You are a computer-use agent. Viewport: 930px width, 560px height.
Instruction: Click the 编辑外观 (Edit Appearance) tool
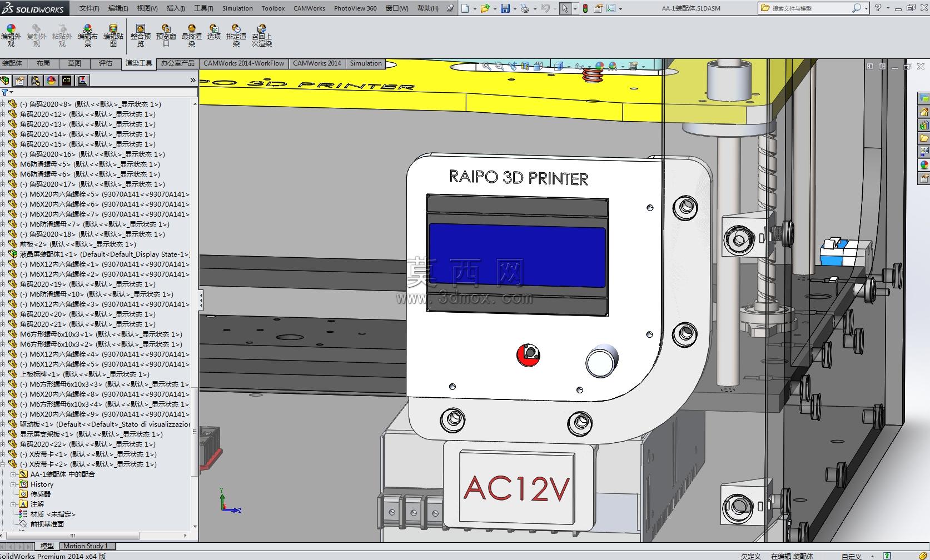[x=11, y=36]
